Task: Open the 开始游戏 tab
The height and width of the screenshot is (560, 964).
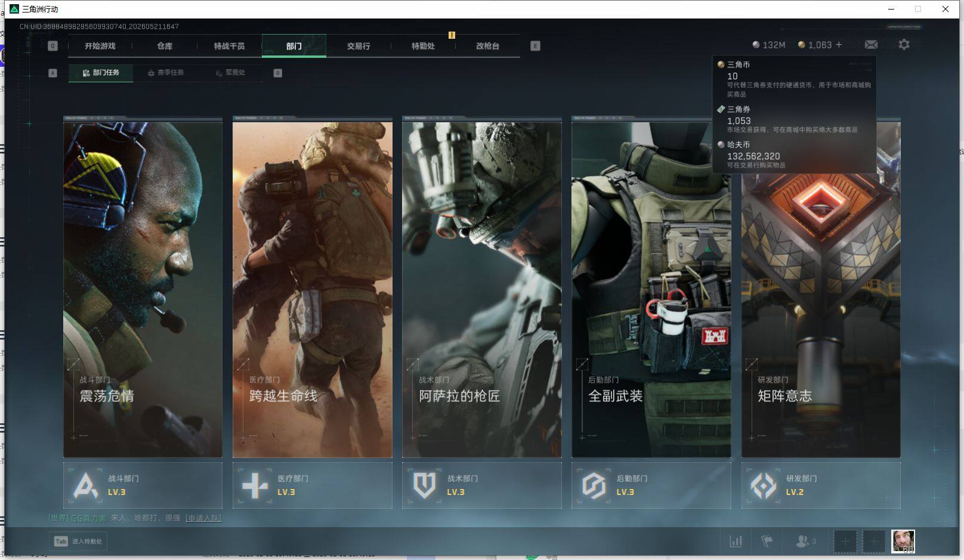Action: click(100, 46)
